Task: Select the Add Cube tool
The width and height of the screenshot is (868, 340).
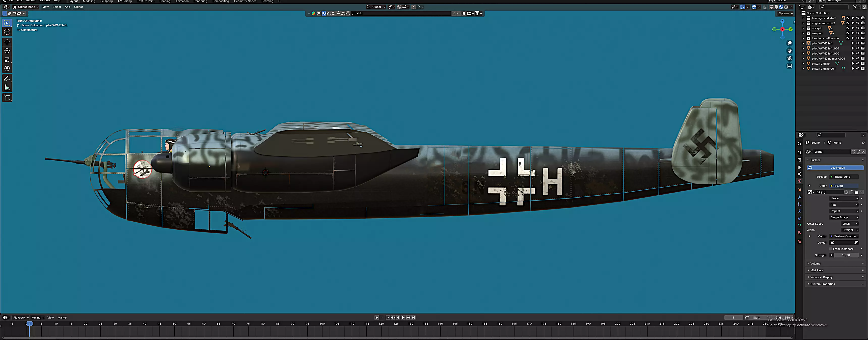Action: click(7, 98)
